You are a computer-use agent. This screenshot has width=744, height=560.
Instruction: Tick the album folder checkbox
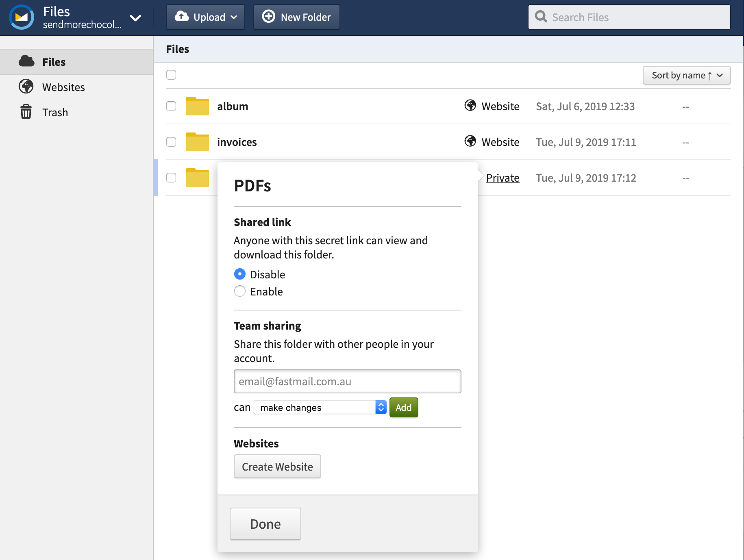point(171,106)
